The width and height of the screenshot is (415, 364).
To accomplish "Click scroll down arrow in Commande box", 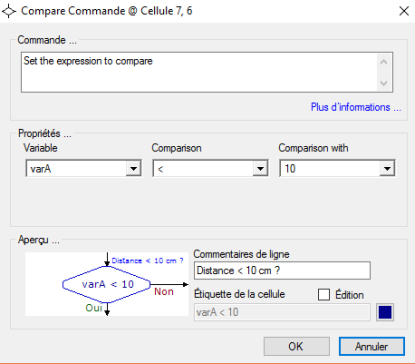I will point(384,83).
